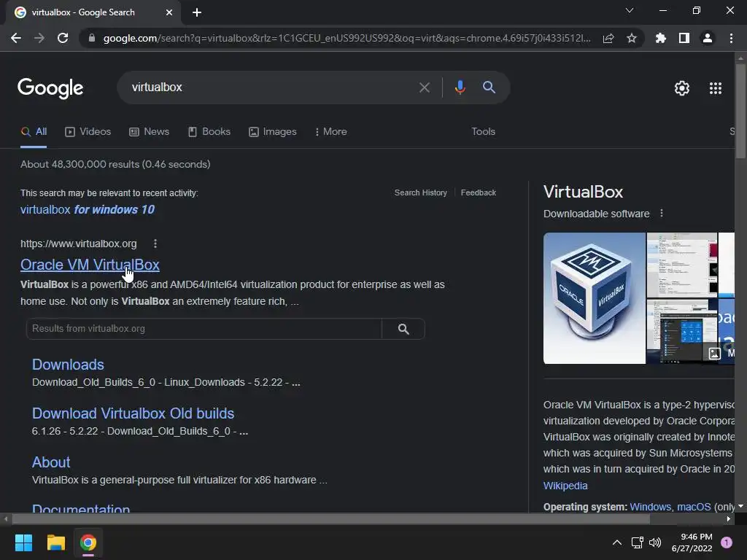This screenshot has height=560, width=747.
Task: Switch to the News tab
Action: coord(149,132)
